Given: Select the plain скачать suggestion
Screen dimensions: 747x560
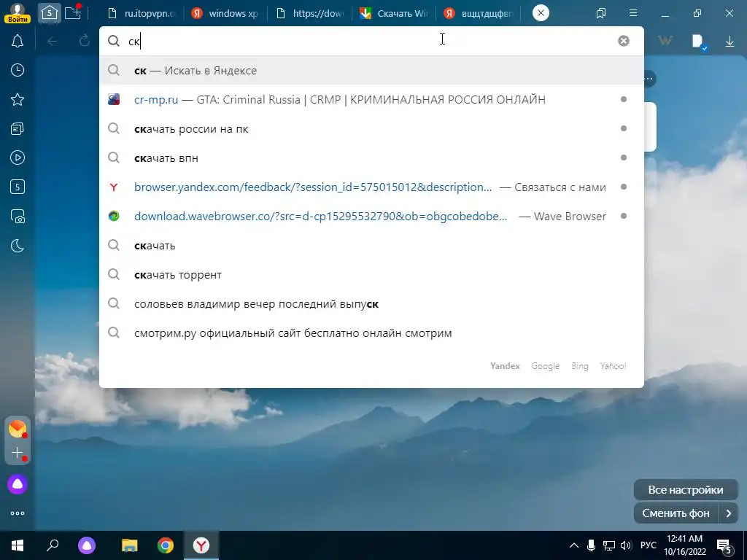Looking at the screenshot, I should point(371,246).
